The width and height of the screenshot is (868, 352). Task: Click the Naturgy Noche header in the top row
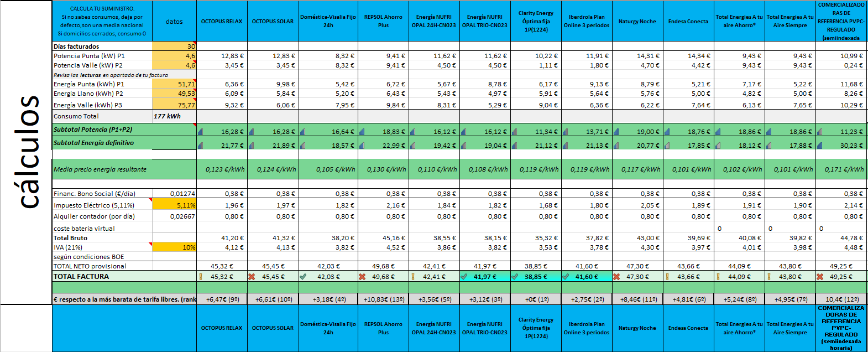(x=637, y=22)
